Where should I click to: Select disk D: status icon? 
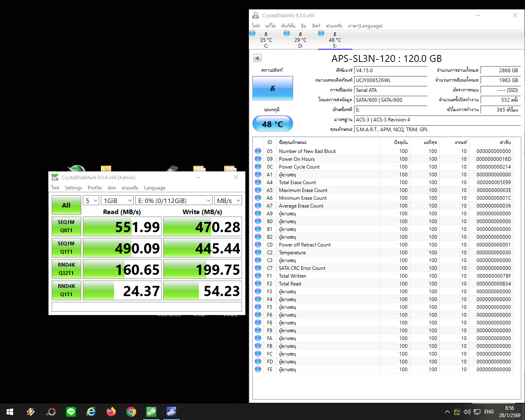(x=287, y=34)
